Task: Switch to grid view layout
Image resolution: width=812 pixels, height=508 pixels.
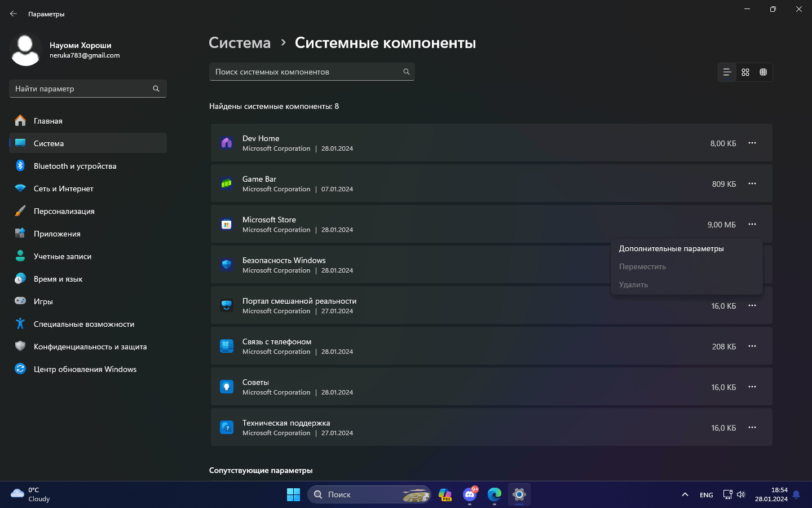Action: (745, 72)
